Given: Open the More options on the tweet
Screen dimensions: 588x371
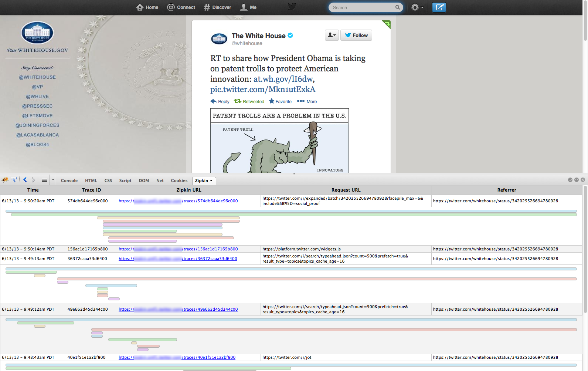Looking at the screenshot, I should [307, 101].
